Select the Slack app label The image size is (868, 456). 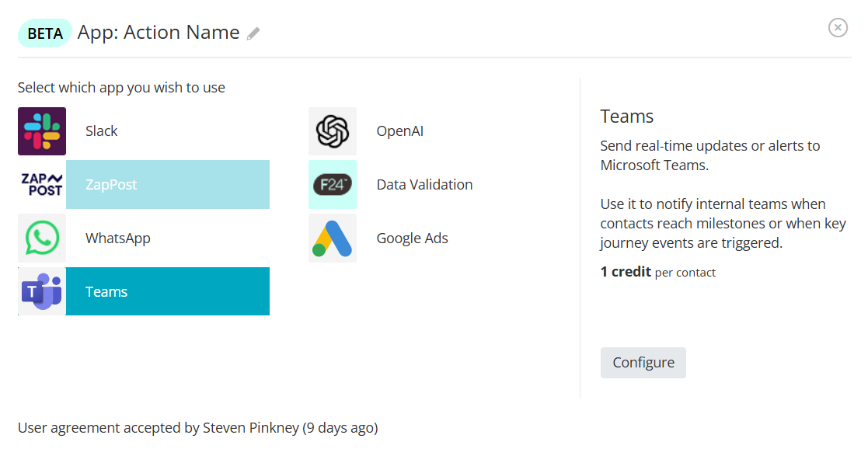[102, 131]
